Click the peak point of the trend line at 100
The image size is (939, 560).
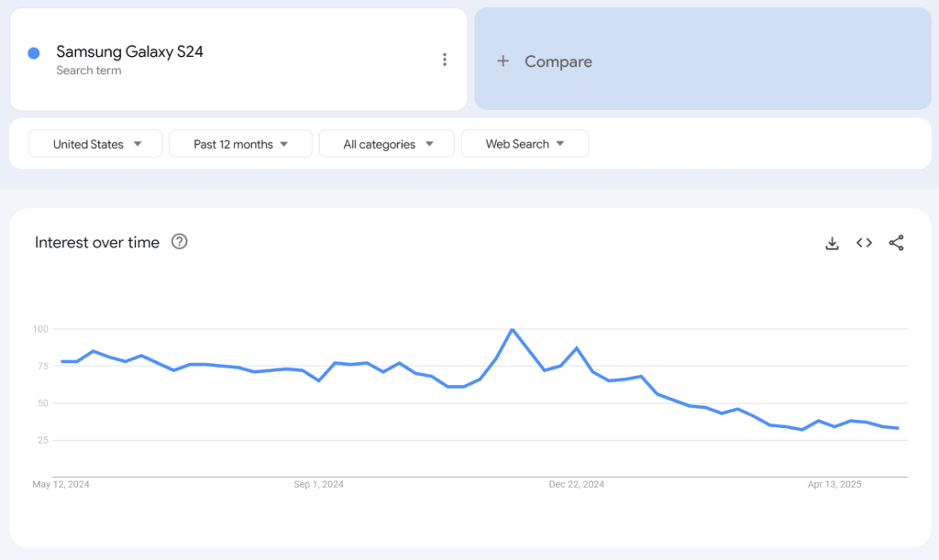(513, 330)
